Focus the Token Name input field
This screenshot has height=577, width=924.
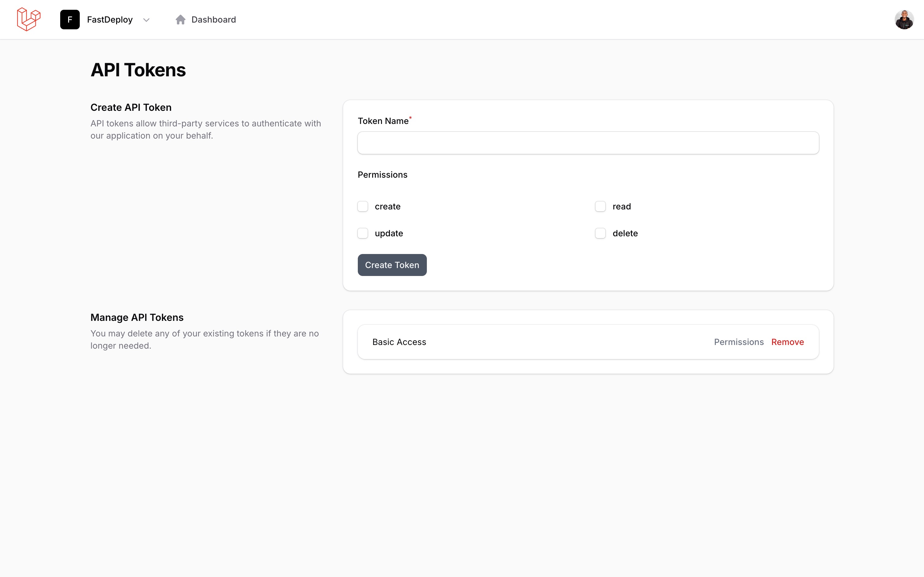(x=588, y=143)
